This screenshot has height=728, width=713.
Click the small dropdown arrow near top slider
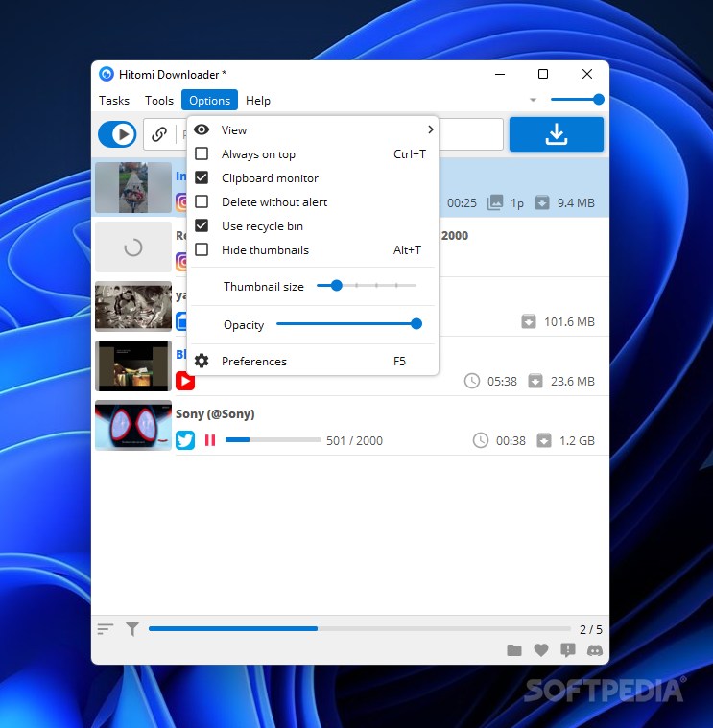coord(533,100)
